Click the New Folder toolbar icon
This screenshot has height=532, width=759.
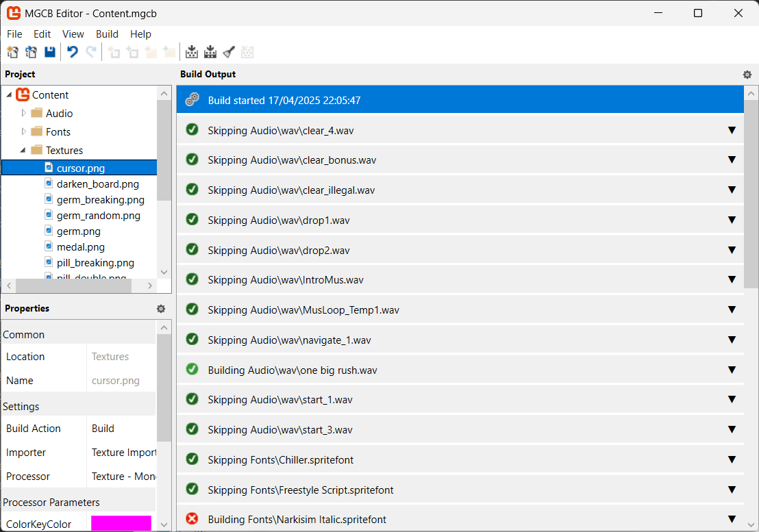click(151, 52)
